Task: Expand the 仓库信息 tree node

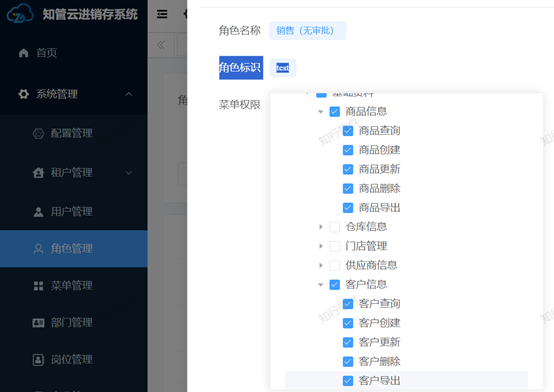Action: click(x=321, y=227)
